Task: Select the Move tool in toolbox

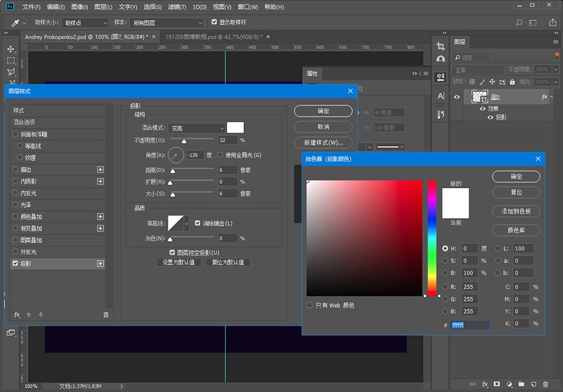Action: coord(11,49)
